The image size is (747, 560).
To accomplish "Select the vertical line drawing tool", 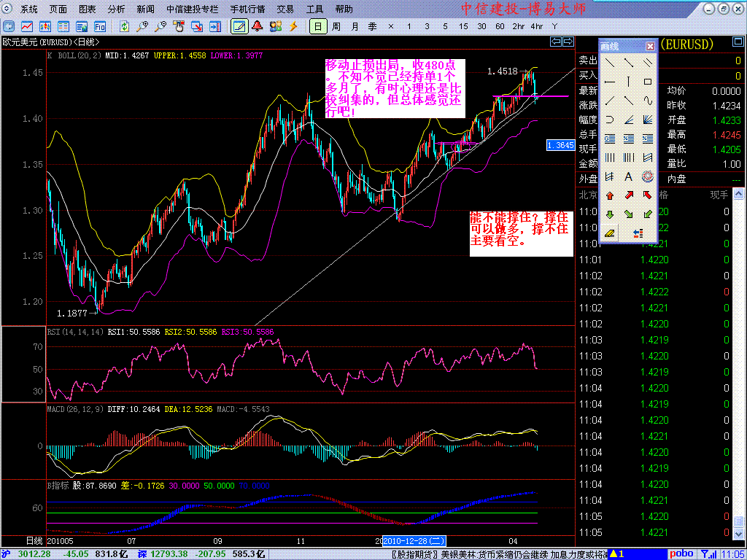I will pos(628,82).
